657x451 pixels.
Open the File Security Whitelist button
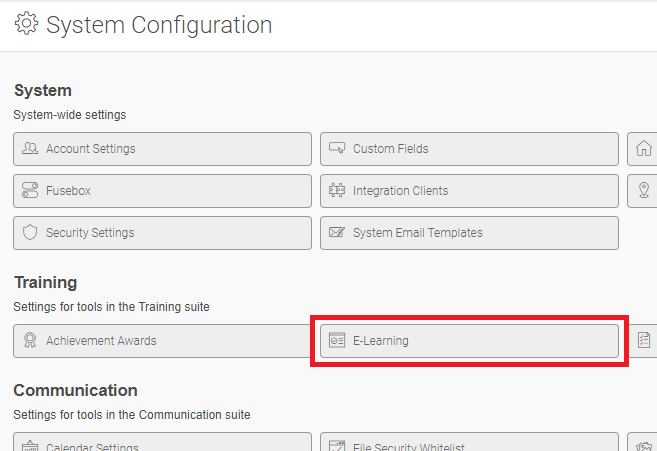coord(469,442)
